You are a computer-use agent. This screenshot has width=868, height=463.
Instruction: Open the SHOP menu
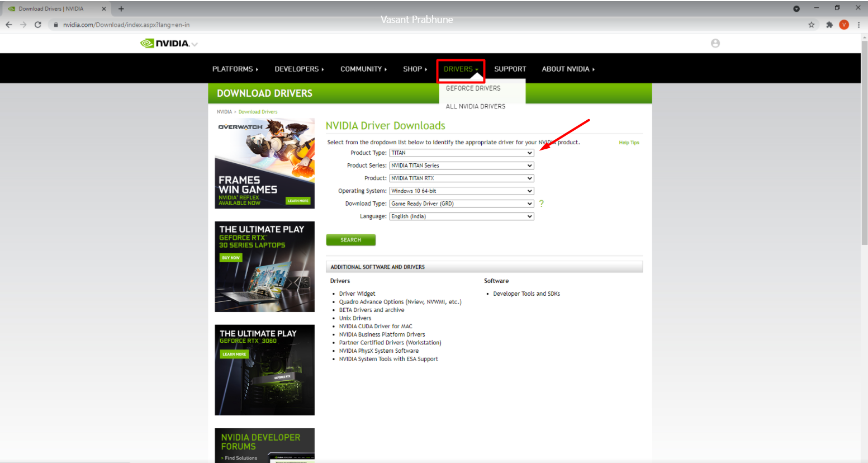(x=415, y=69)
